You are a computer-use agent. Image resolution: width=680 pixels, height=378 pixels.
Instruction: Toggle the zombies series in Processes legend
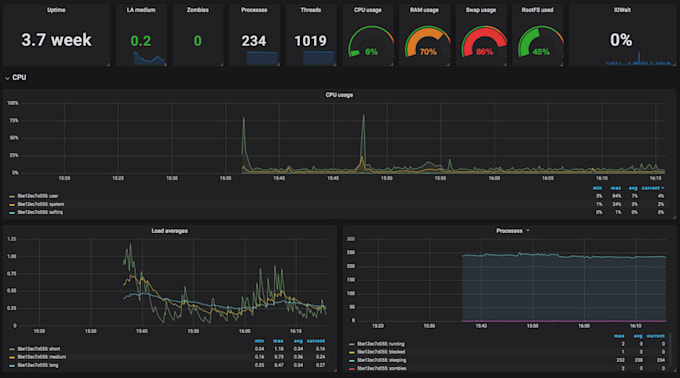click(x=382, y=368)
